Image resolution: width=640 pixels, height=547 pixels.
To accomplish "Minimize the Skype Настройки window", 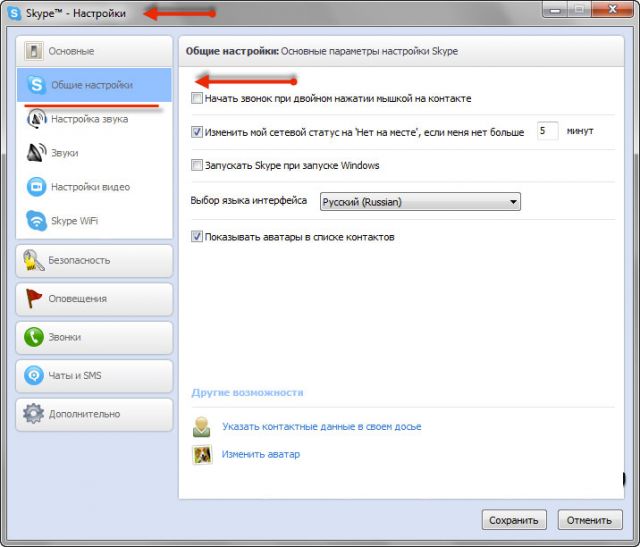I will pyautogui.click(x=554, y=9).
